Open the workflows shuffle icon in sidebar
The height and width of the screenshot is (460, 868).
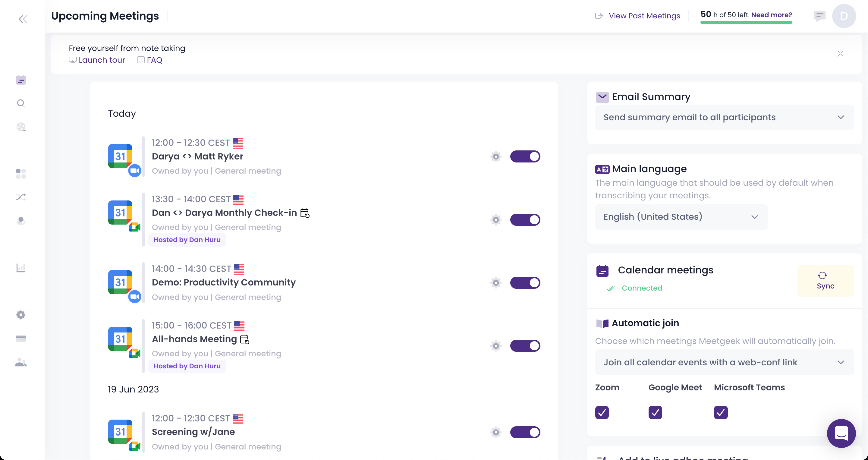click(x=21, y=197)
